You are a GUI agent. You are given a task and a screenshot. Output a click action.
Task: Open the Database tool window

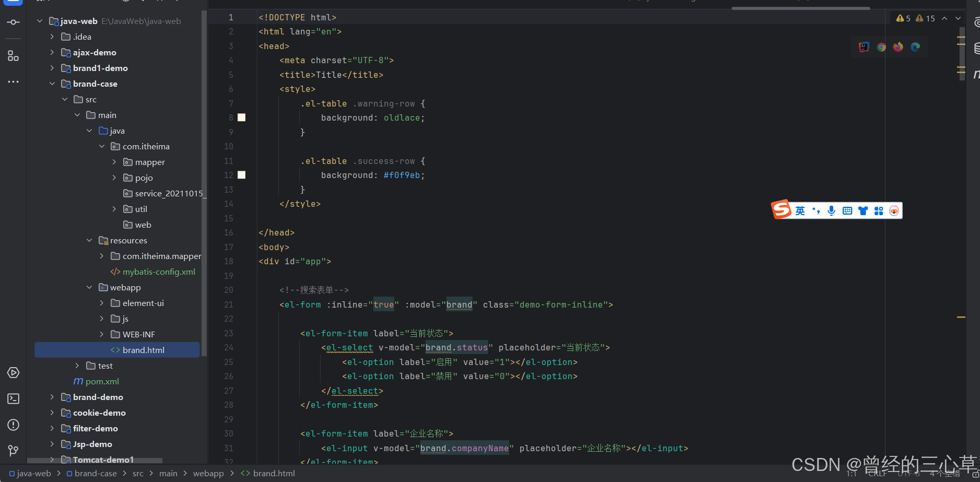coord(976,49)
